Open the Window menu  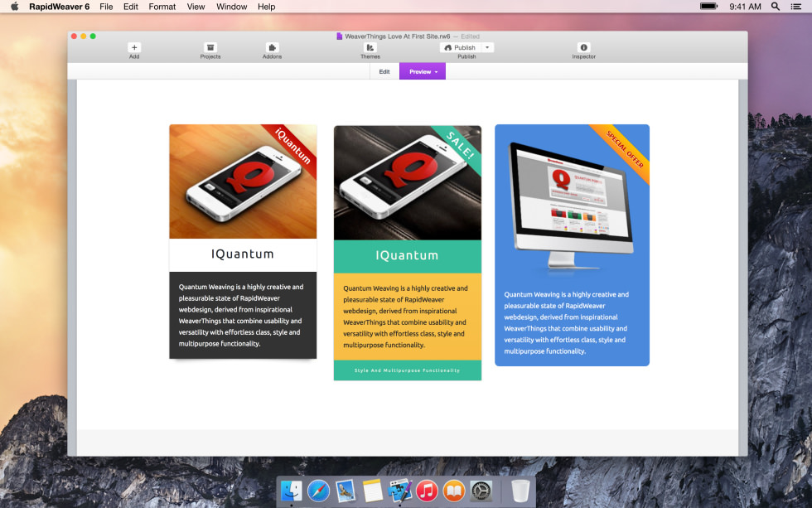tap(231, 7)
